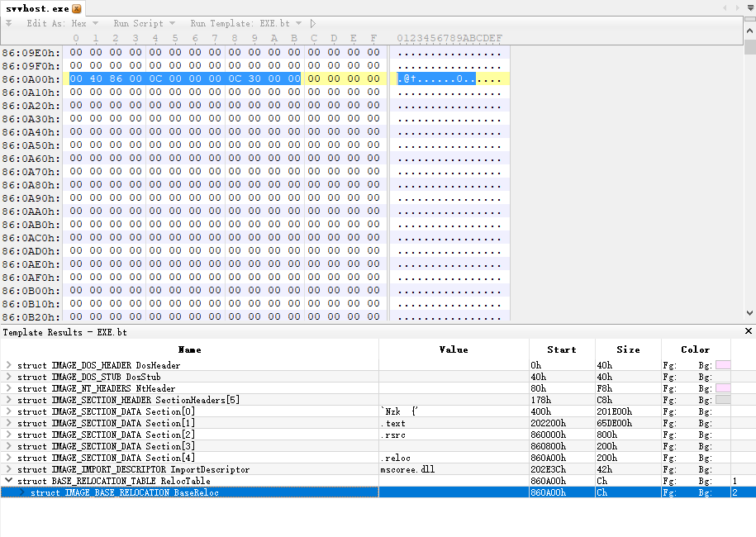Click hex byte 86 on row 86:0A00h
756x537 pixels.
[x=116, y=78]
